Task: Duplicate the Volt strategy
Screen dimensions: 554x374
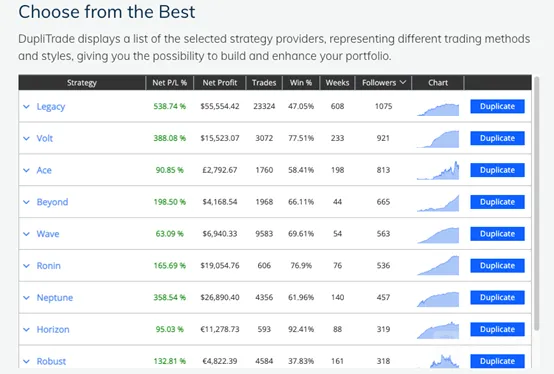Action: [x=497, y=138]
